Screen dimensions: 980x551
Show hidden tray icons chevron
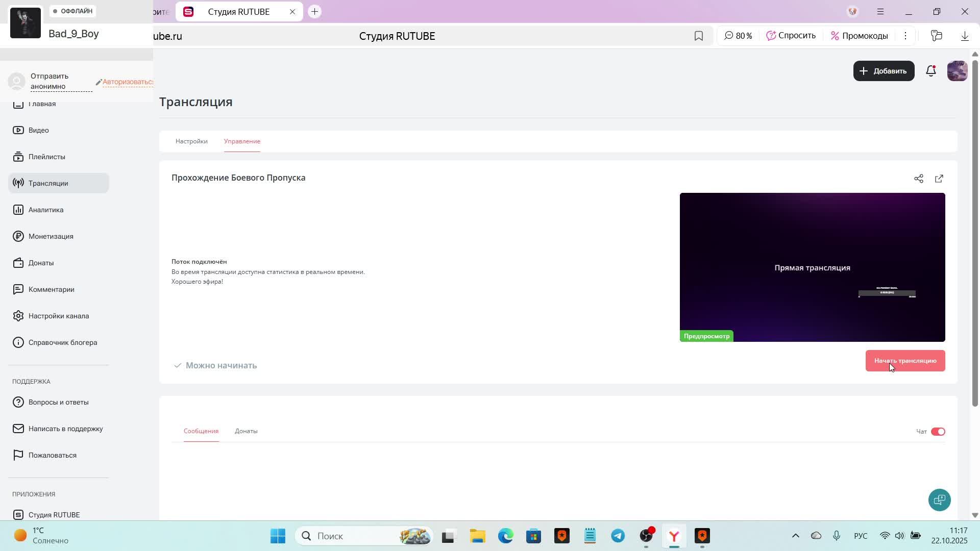coord(795,536)
